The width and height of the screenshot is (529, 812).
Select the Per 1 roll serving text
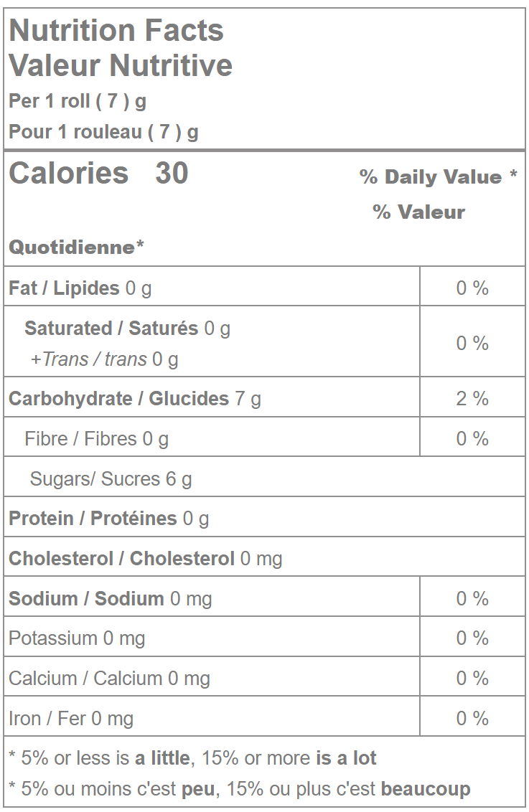(x=78, y=101)
